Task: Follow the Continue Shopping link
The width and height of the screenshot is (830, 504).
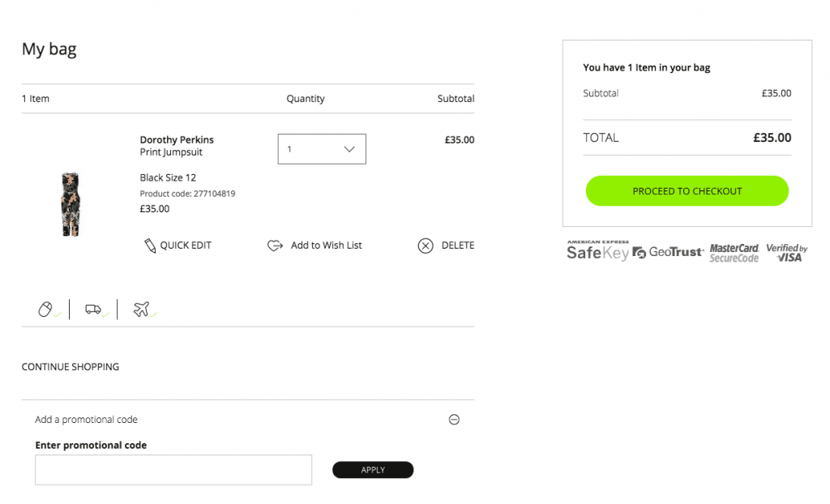Action: pyautogui.click(x=71, y=367)
